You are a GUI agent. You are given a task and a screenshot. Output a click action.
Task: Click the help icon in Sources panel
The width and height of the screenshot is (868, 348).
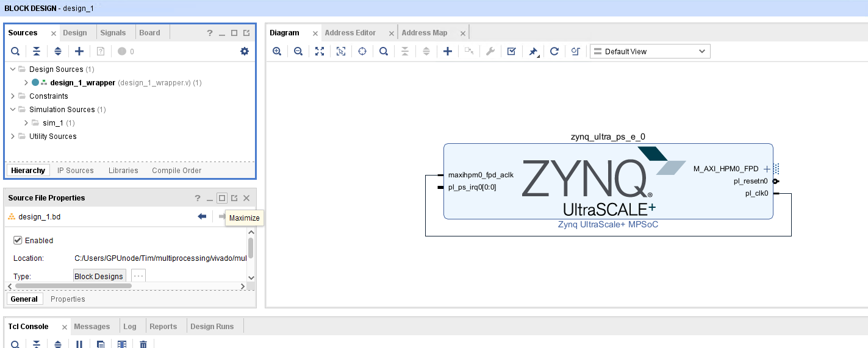point(210,33)
